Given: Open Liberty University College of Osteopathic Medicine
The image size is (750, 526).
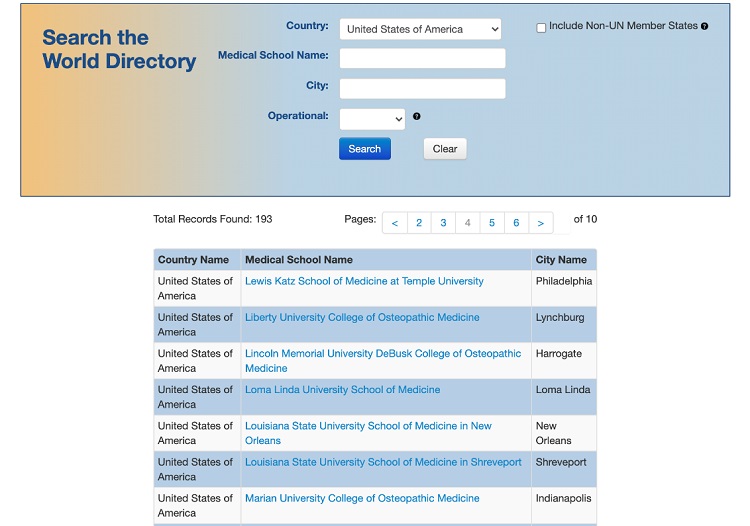Looking at the screenshot, I should point(362,318).
